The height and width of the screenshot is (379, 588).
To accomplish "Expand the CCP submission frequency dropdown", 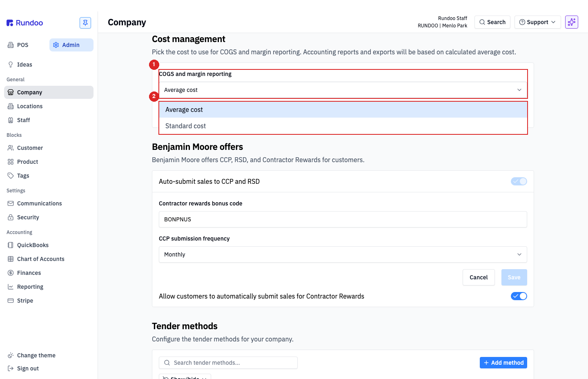I will (x=343, y=254).
